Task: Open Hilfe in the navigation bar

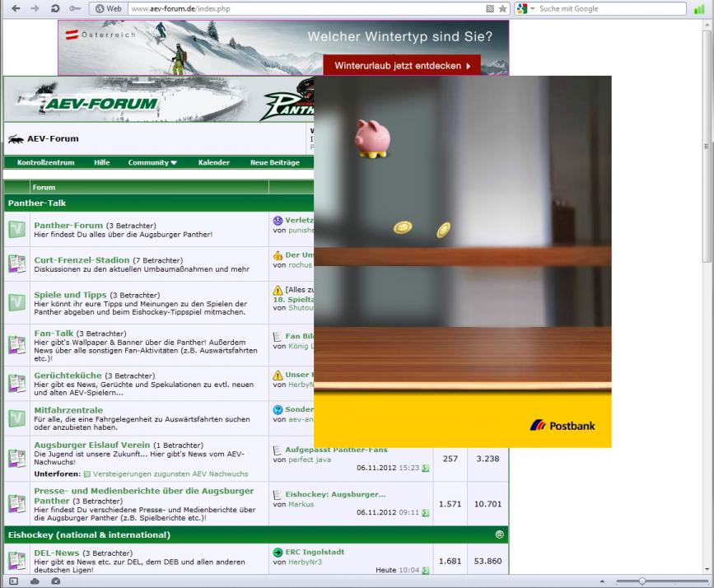Action: [x=102, y=162]
